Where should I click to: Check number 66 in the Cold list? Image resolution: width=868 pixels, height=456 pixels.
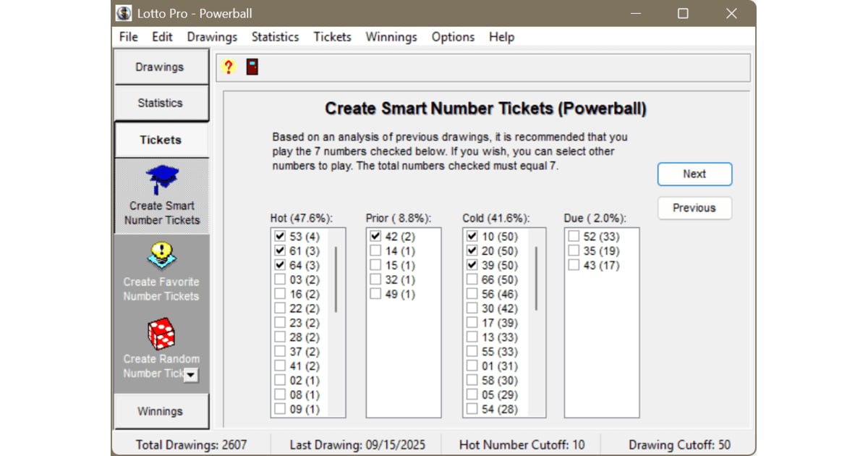[x=473, y=279]
